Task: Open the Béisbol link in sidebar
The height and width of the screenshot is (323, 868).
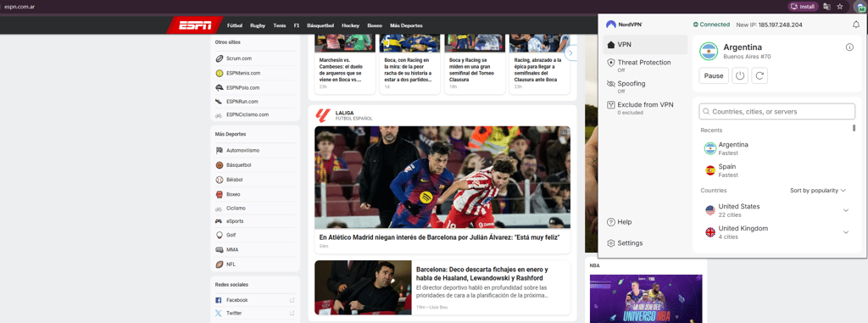Action: coord(234,180)
